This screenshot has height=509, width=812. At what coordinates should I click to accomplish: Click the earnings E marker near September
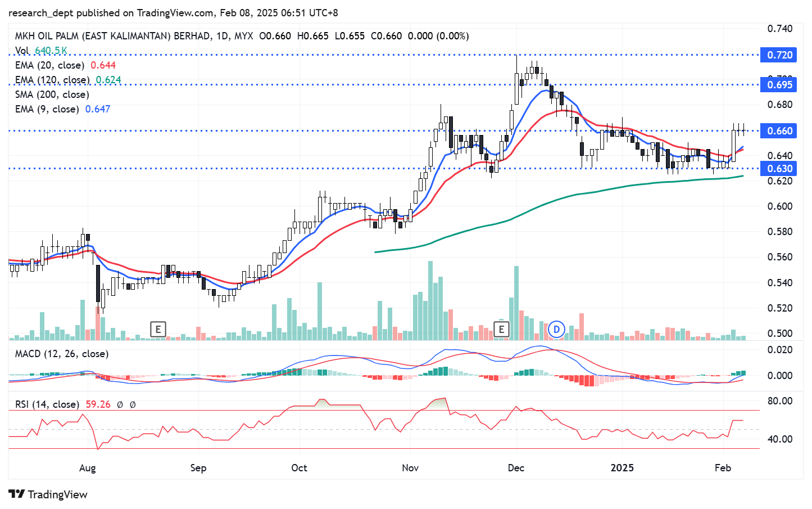tap(158, 329)
